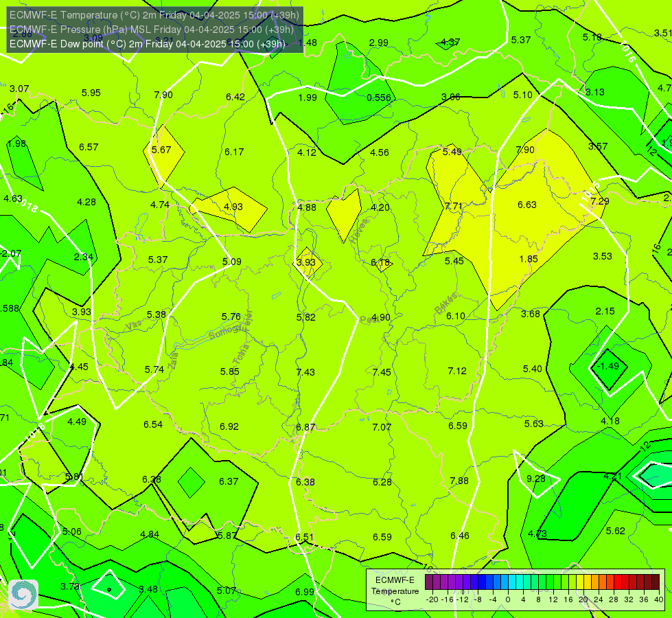Click the ECMWF-E Temperature legend title
Screen dimensions: 672x618
coord(395,586)
